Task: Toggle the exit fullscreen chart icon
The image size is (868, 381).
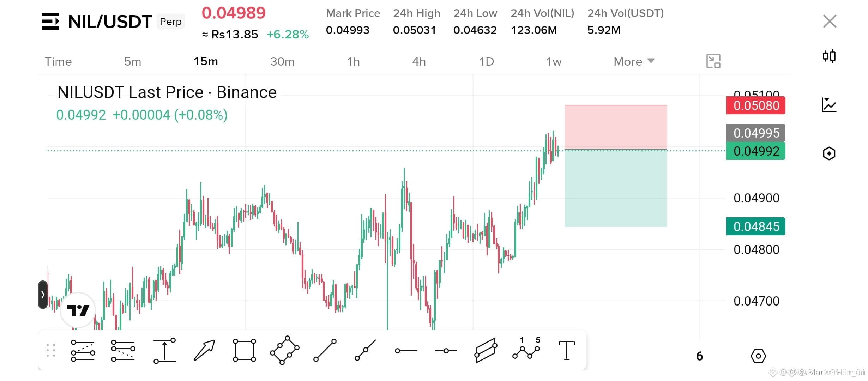Action: point(713,61)
